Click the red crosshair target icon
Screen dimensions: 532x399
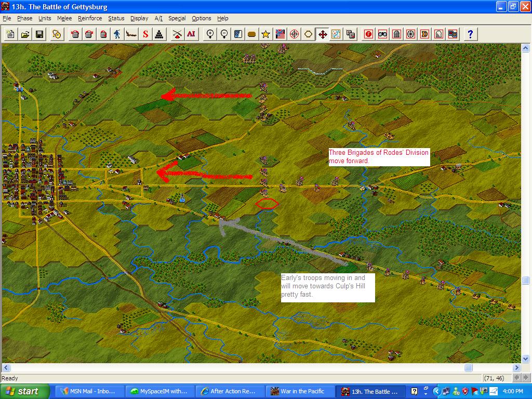294,34
